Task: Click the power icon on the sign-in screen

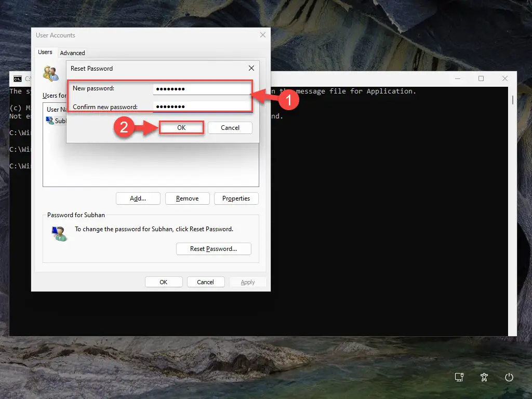Action: coord(509,378)
